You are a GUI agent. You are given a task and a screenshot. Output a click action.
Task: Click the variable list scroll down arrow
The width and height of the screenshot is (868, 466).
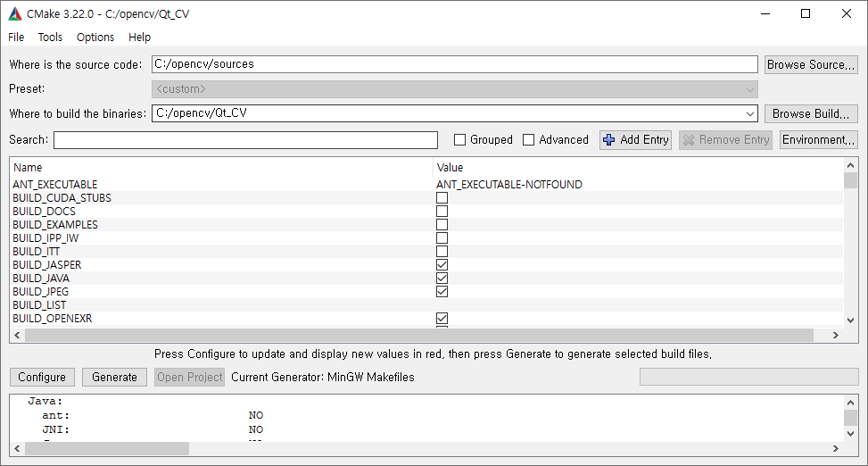coord(850,320)
